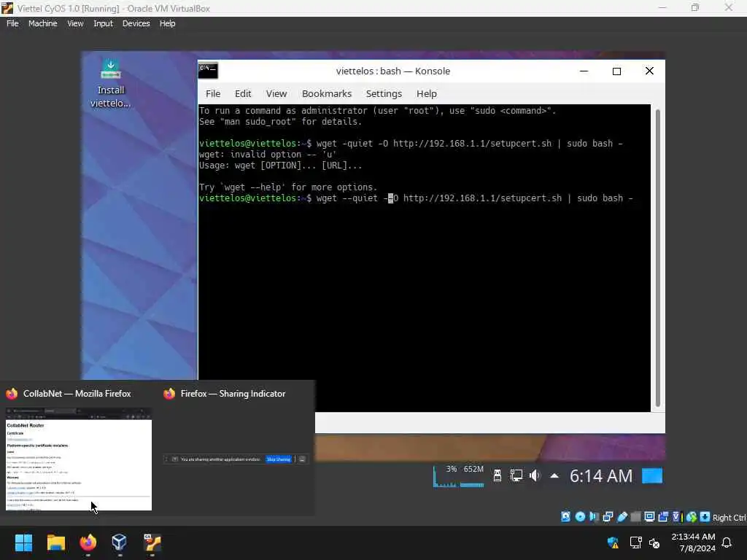Select CollabNet Mozilla Firefox window preview
Viewport: 747px width, 560px height.
click(x=79, y=459)
